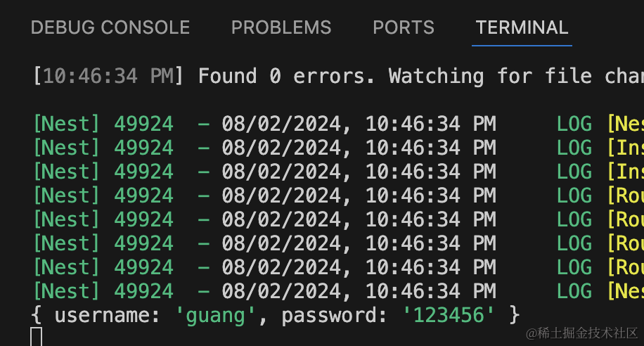
Task: Select the TERMINAL tab
Action: click(522, 27)
